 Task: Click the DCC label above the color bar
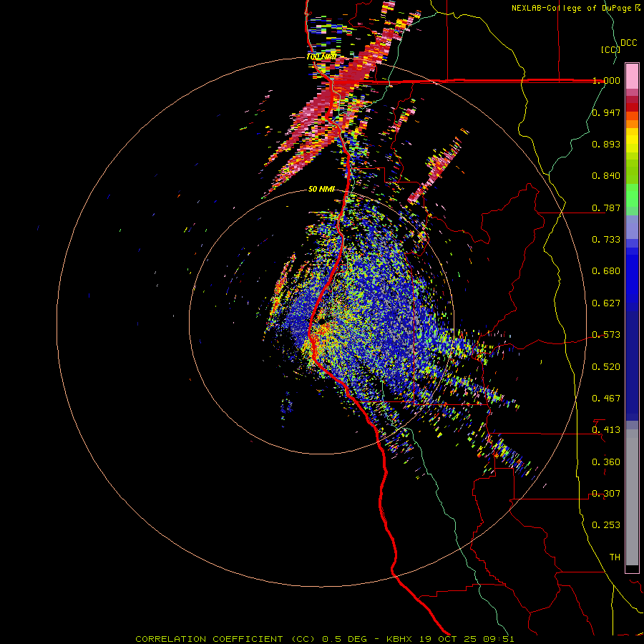tap(628, 43)
